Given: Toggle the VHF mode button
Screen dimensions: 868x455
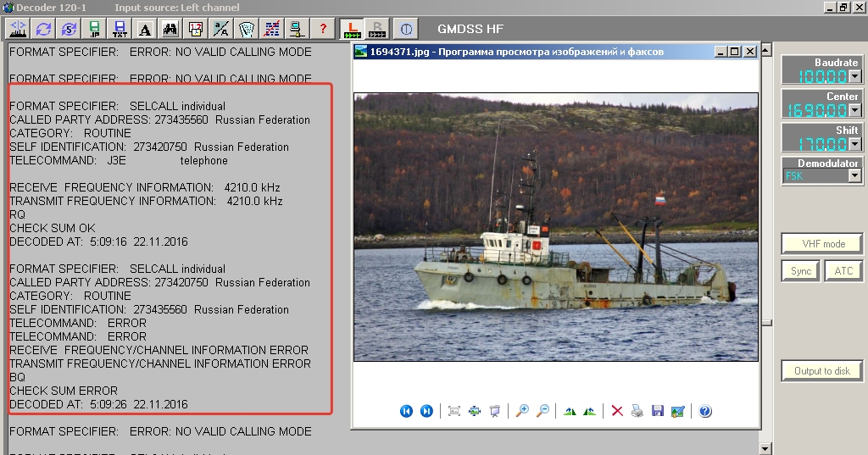Looking at the screenshot, I should (x=823, y=243).
